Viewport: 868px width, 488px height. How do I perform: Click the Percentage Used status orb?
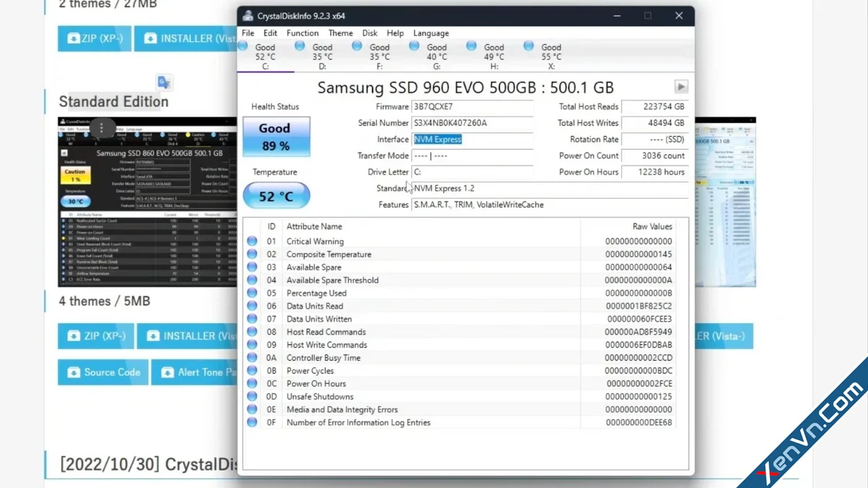coord(252,294)
